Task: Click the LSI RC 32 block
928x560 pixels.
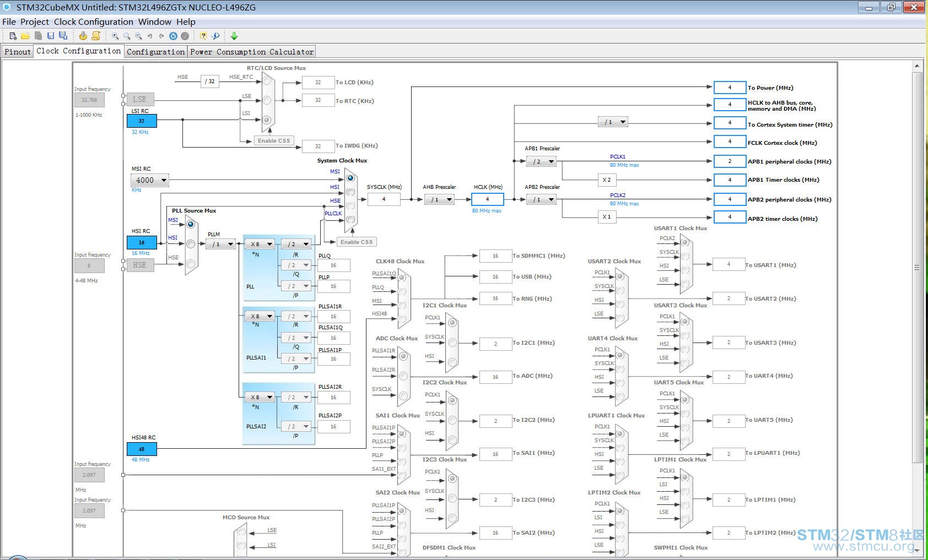Action: click(142, 121)
